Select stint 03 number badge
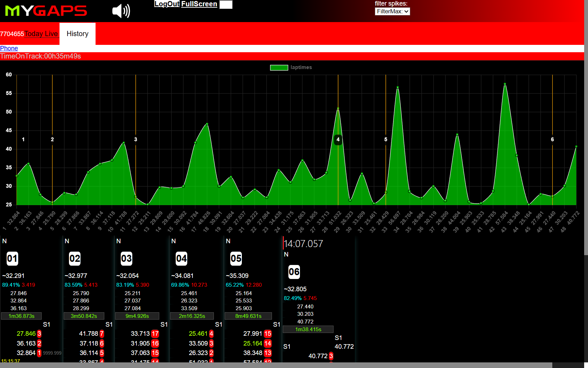This screenshot has width=588, height=368. [126, 259]
